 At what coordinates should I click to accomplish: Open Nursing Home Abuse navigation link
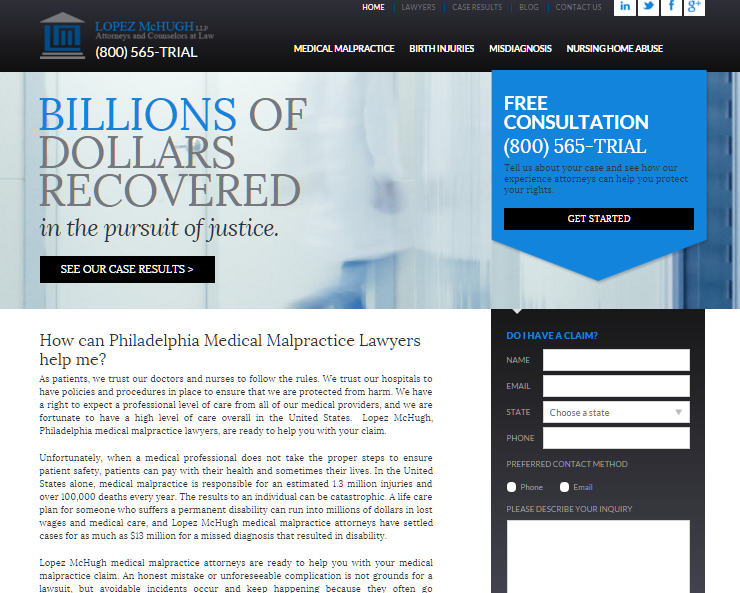coord(614,49)
